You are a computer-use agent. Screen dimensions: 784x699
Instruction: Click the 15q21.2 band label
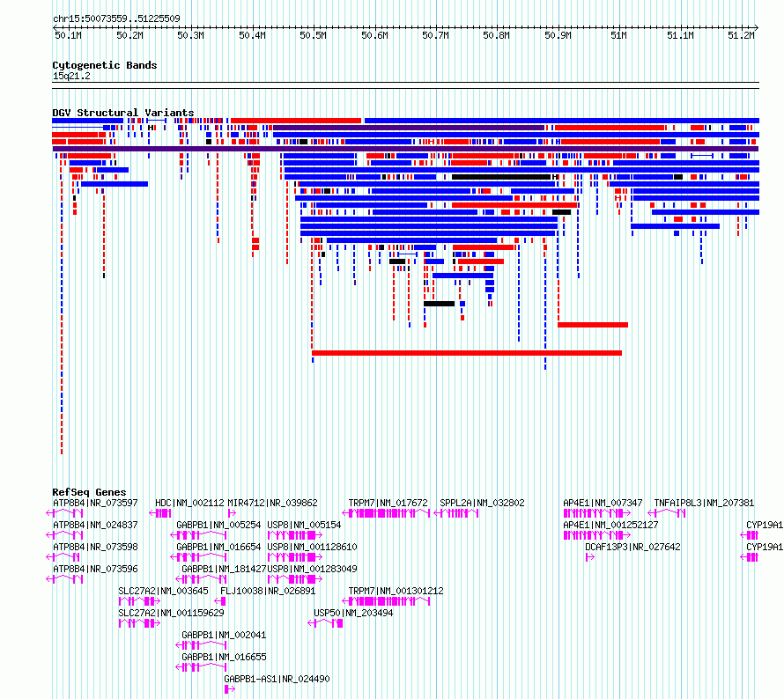[x=71, y=76]
